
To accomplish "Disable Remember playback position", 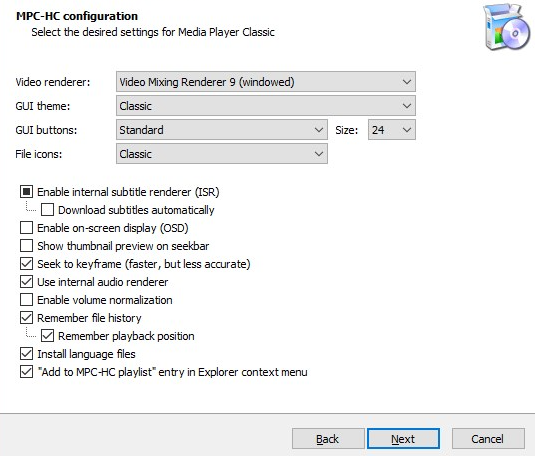I will pos(47,336).
